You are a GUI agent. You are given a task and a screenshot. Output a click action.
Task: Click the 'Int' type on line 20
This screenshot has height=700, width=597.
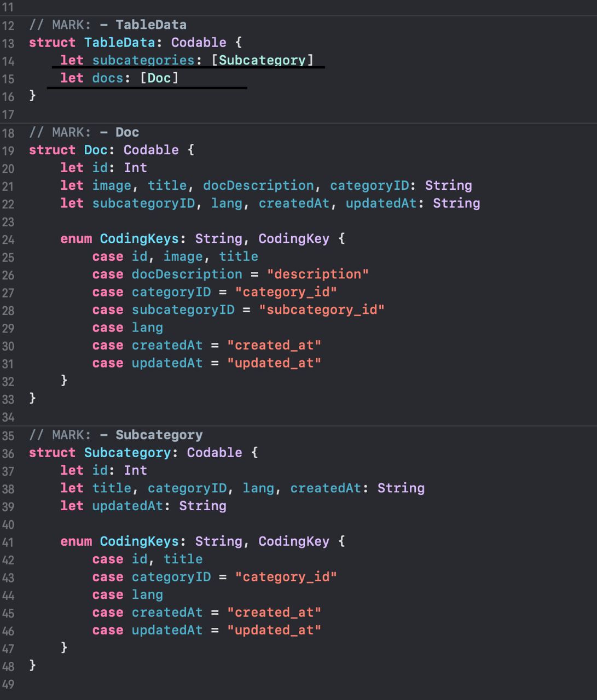[136, 167]
